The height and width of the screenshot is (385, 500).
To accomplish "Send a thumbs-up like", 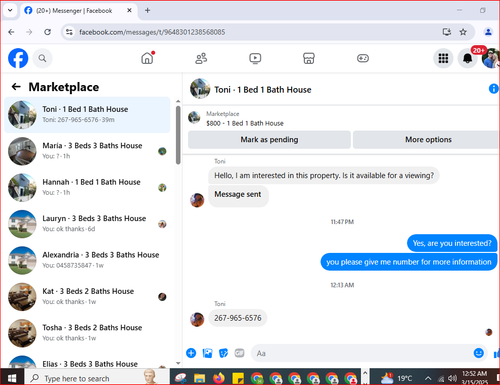I will (x=496, y=353).
